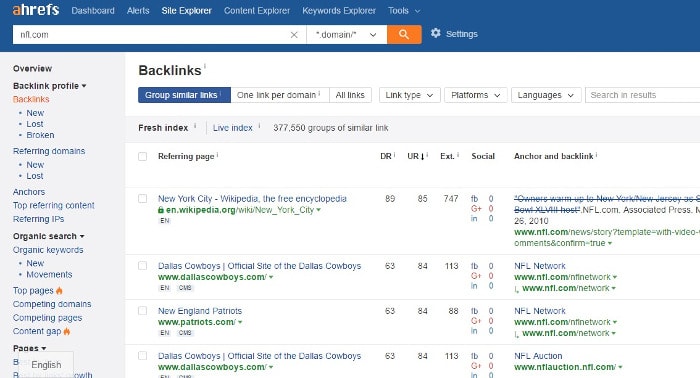Open Broken backlinks in sidebar

coord(40,135)
